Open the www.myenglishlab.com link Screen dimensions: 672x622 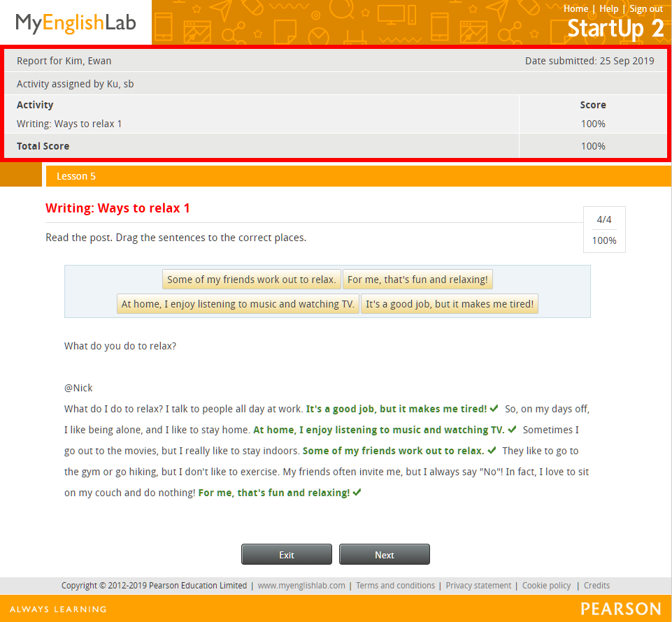tap(301, 585)
